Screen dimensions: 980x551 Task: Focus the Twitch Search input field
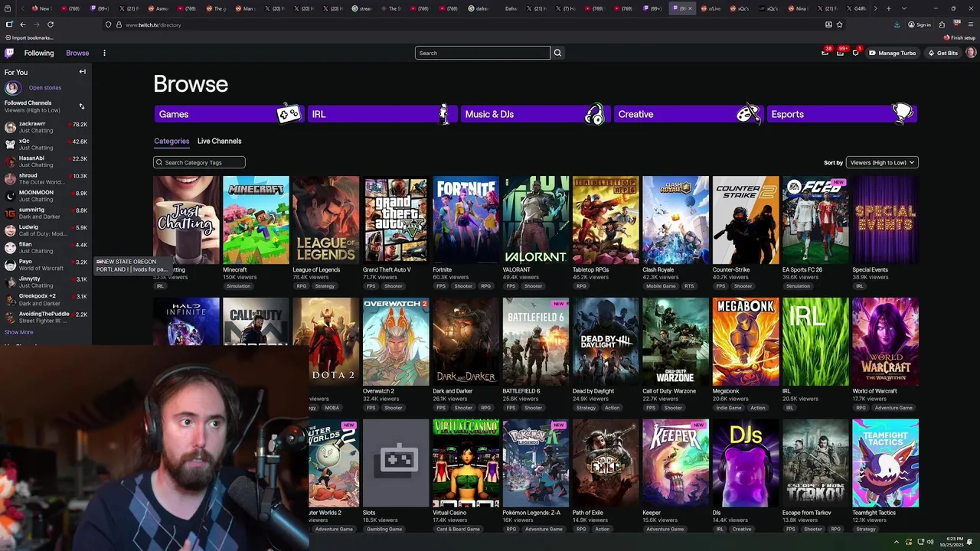tap(482, 53)
